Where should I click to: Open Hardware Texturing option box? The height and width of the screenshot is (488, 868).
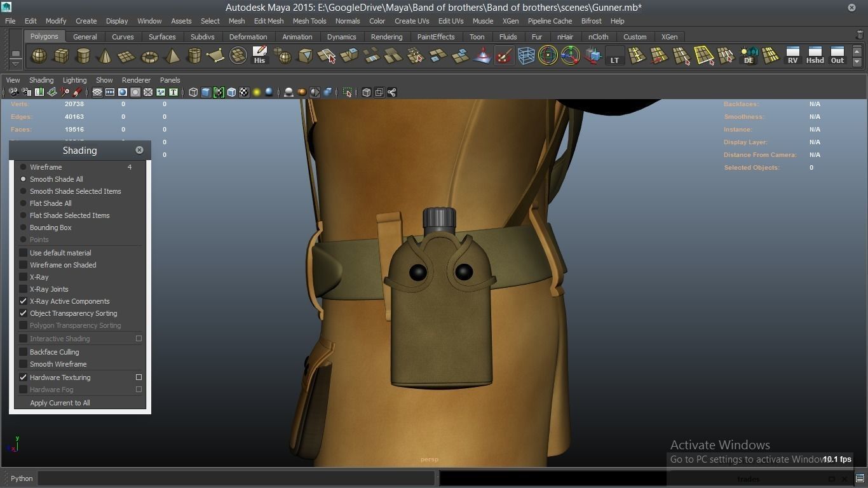(139, 377)
